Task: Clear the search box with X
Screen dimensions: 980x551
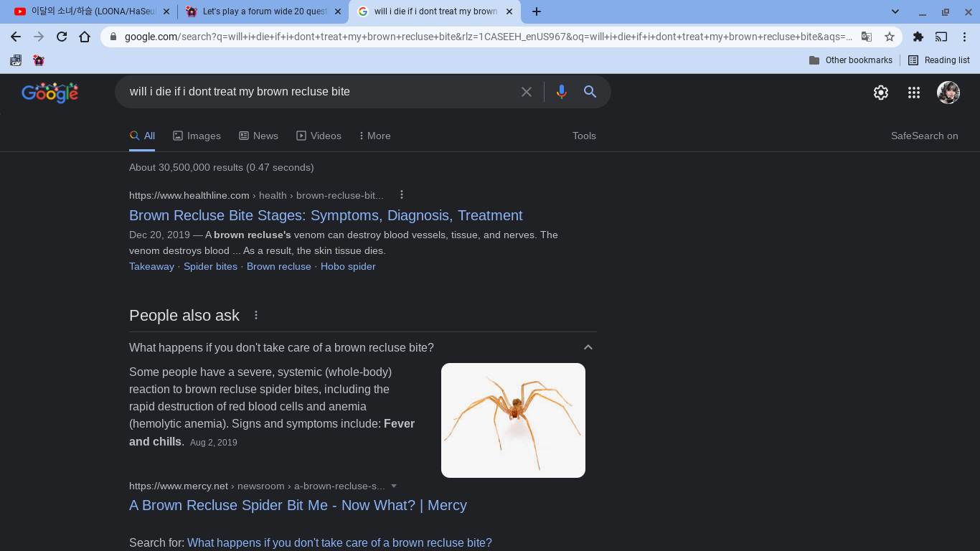Action: [527, 92]
